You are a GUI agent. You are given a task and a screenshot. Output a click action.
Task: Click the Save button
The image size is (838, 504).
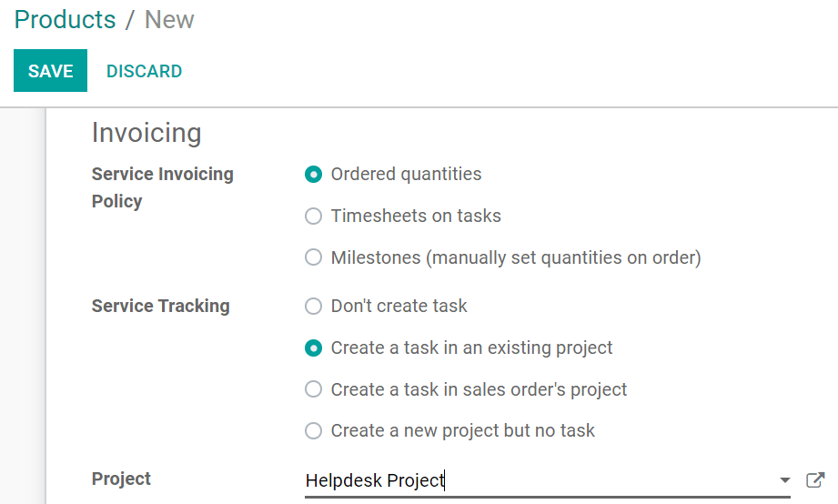(50, 71)
